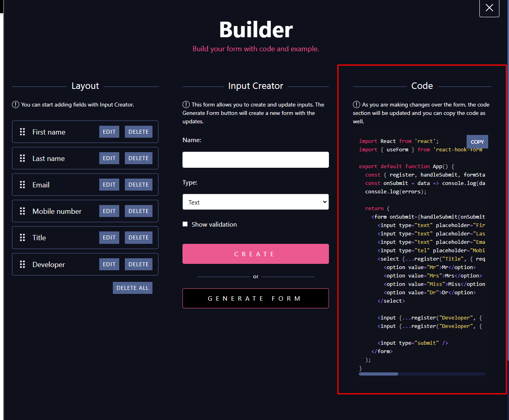The height and width of the screenshot is (420, 509).
Task: Delete the Title field
Action: (x=138, y=237)
